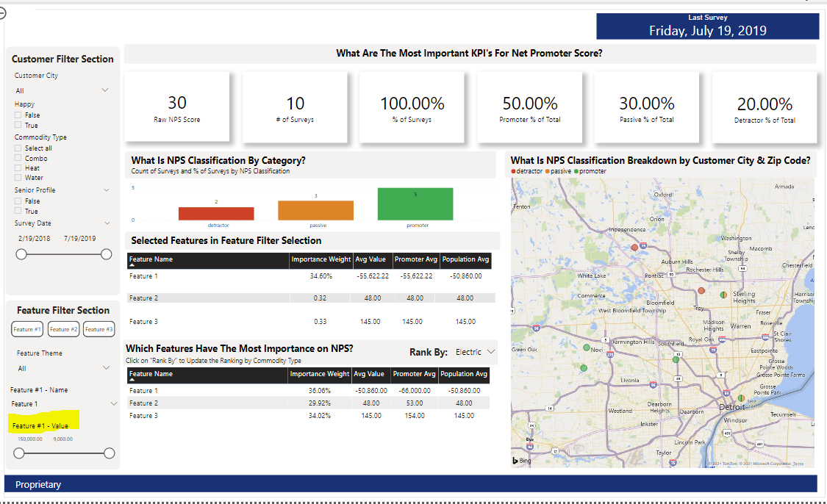Enable the Heat commodity type checkbox
This screenshot has width=827, height=504.
click(18, 168)
